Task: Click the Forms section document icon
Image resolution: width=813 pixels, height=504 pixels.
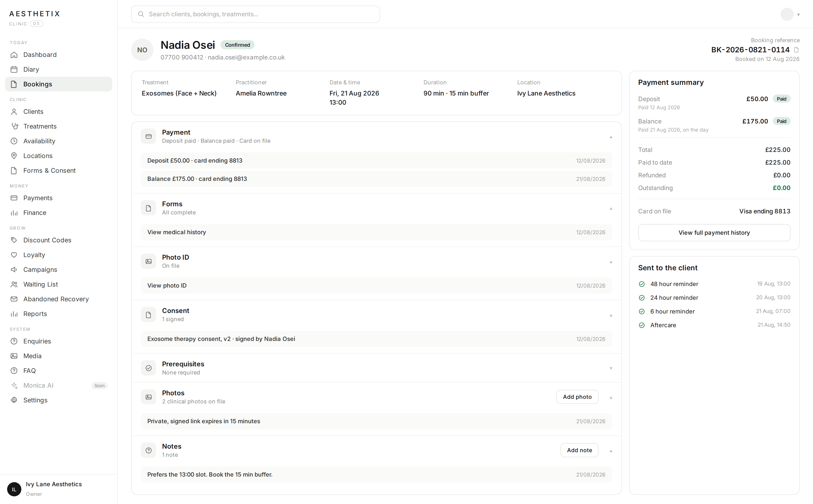Action: tap(148, 208)
